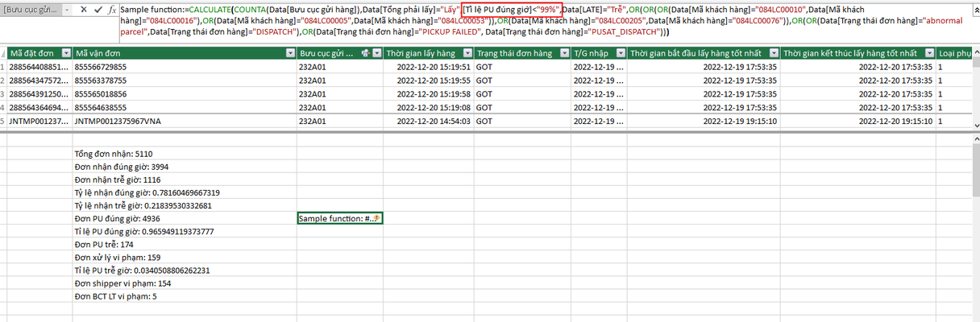980x322 pixels.
Task: Open filter for Thời gian bắt đầu lấy hàng
Action: click(x=774, y=53)
